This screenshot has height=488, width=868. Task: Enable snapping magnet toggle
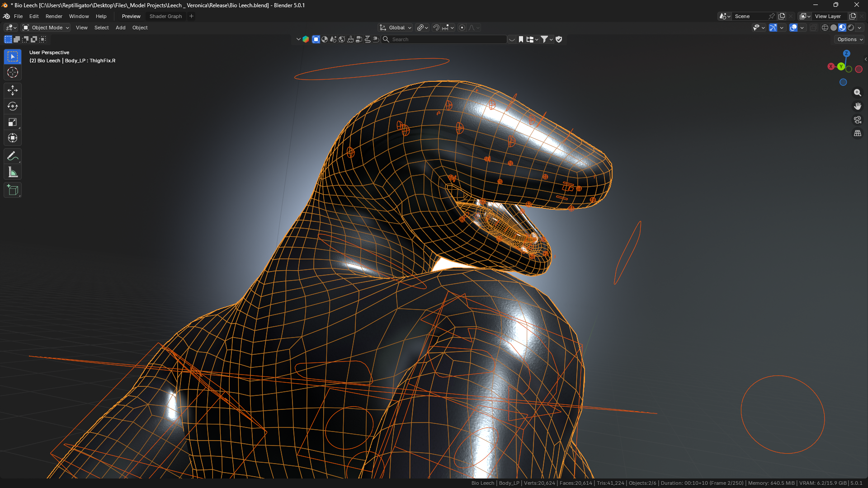coord(436,28)
